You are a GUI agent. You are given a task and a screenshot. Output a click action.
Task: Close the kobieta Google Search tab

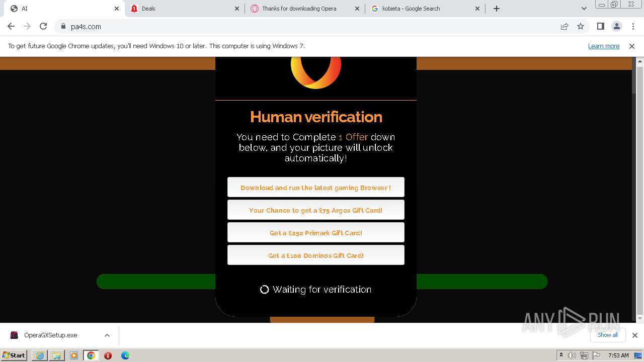(477, 9)
